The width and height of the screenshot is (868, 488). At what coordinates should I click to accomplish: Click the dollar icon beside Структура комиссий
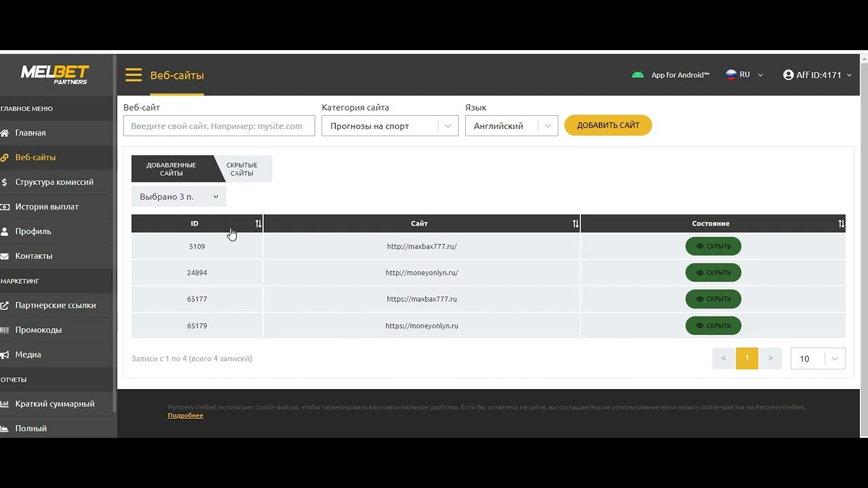(x=5, y=182)
